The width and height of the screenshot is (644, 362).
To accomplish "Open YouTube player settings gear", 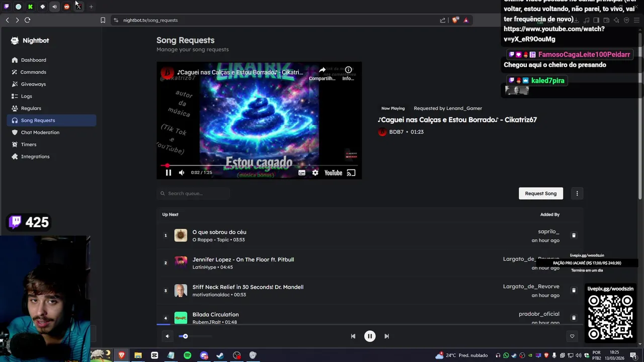I will click(315, 172).
